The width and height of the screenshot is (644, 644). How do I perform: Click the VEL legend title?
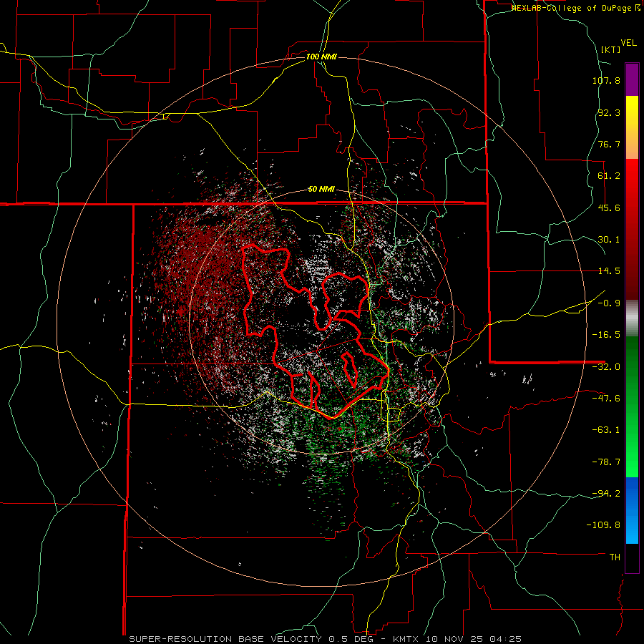[628, 43]
